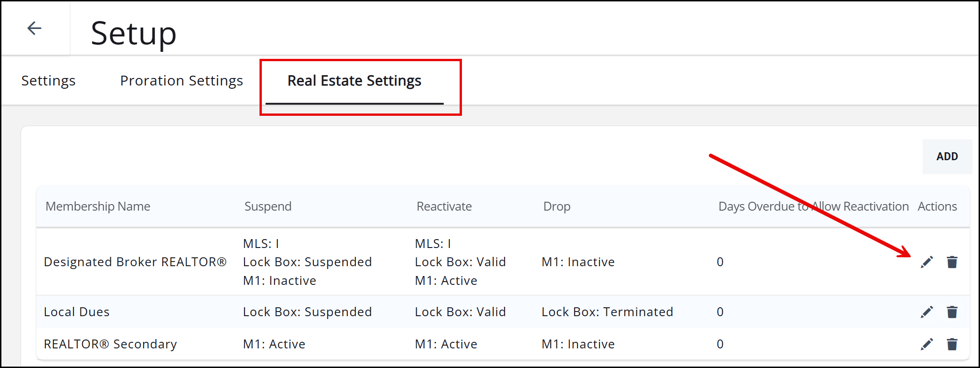Viewport: 980px width, 368px height.
Task: Switch to the Proration Settings tab
Action: [181, 81]
